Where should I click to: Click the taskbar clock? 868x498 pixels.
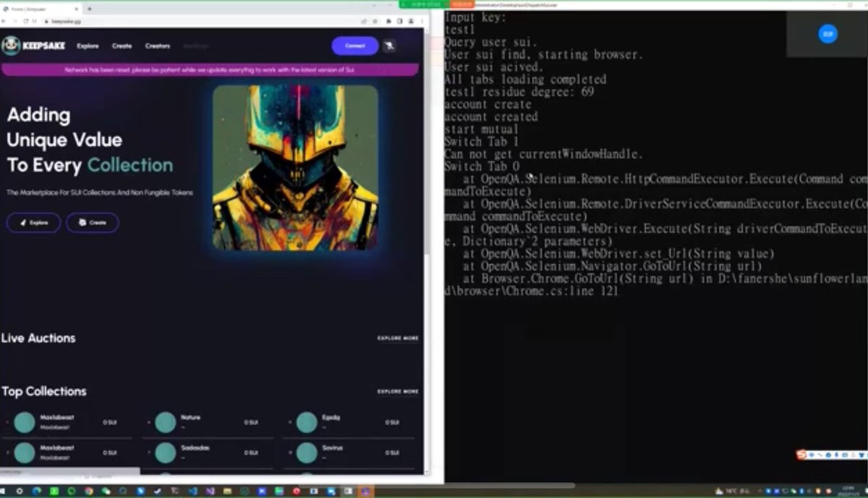click(x=848, y=491)
